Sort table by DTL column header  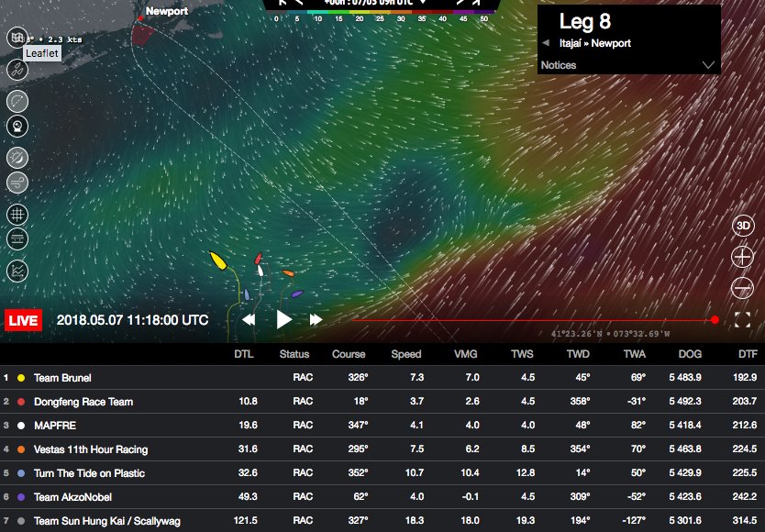tap(244, 354)
